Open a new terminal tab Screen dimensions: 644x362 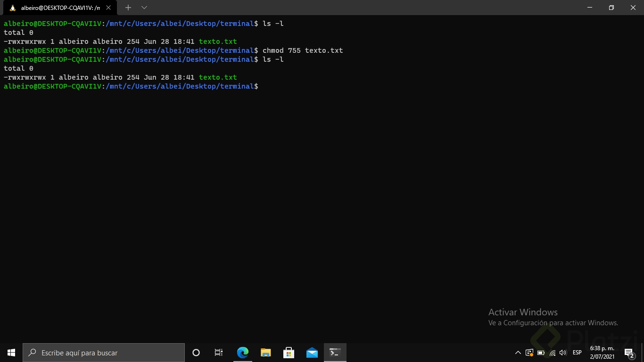(x=128, y=8)
